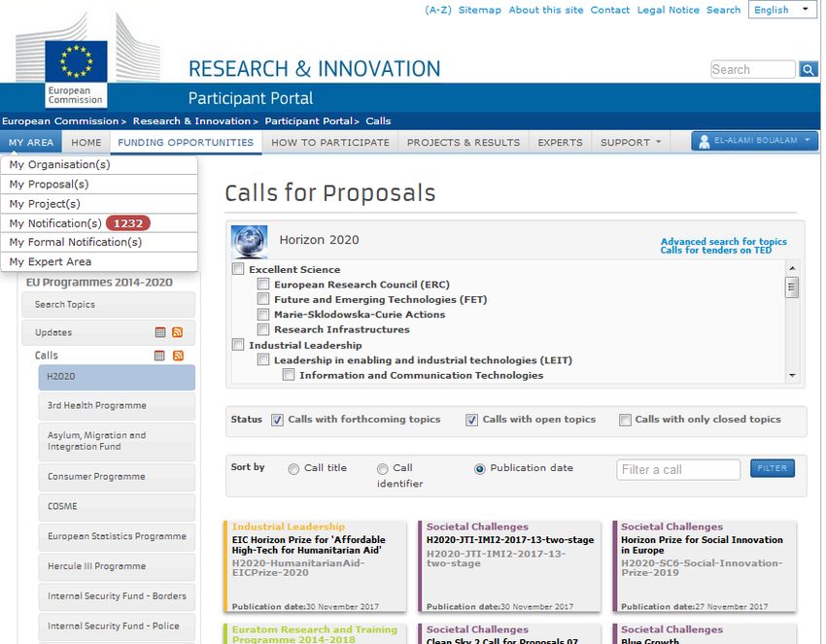
Task: Open the Updates calendar icon
Action: [x=160, y=332]
